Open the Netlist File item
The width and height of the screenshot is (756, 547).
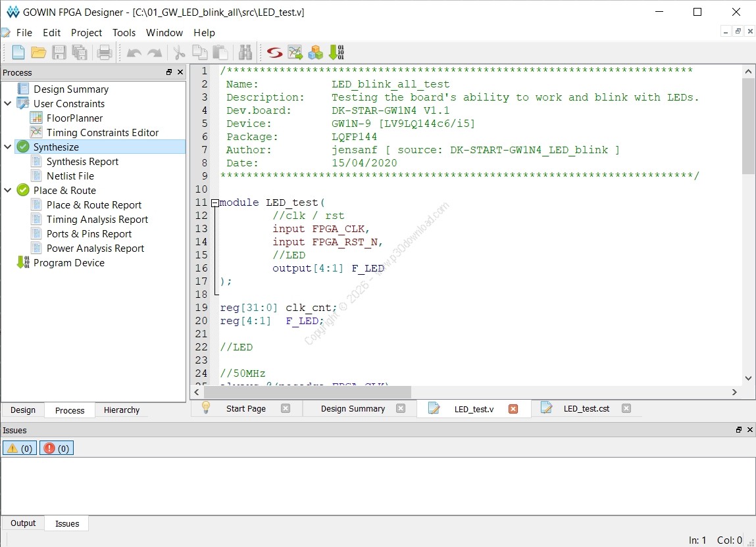[70, 176]
